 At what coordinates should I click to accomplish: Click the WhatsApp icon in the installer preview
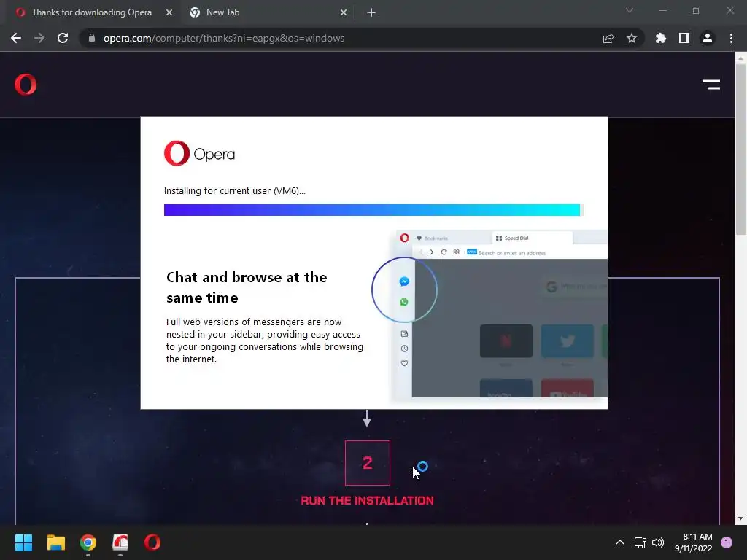pyautogui.click(x=404, y=302)
